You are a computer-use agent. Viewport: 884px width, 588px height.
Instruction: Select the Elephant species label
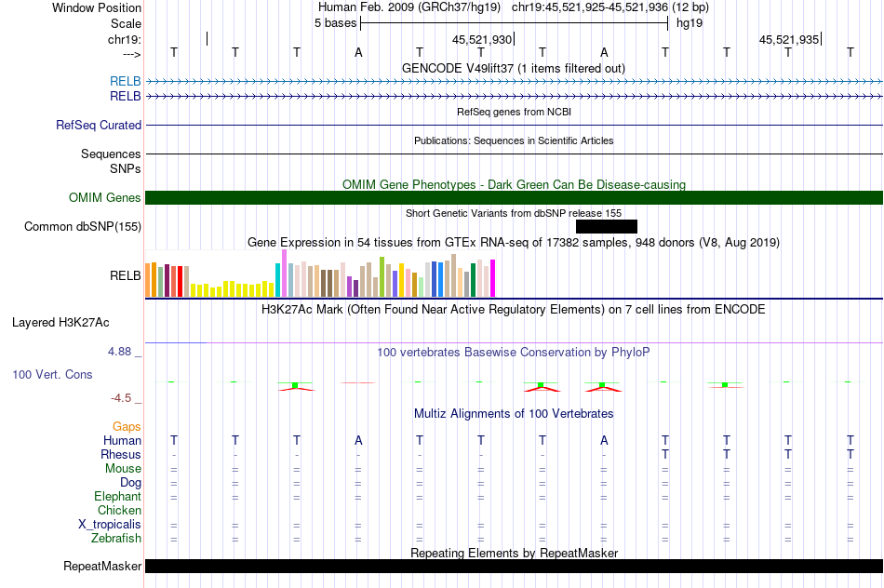tap(117, 496)
